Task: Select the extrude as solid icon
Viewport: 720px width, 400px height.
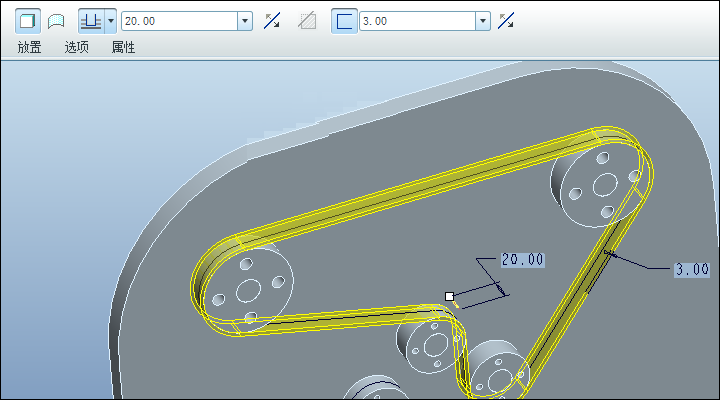Action: (28, 21)
